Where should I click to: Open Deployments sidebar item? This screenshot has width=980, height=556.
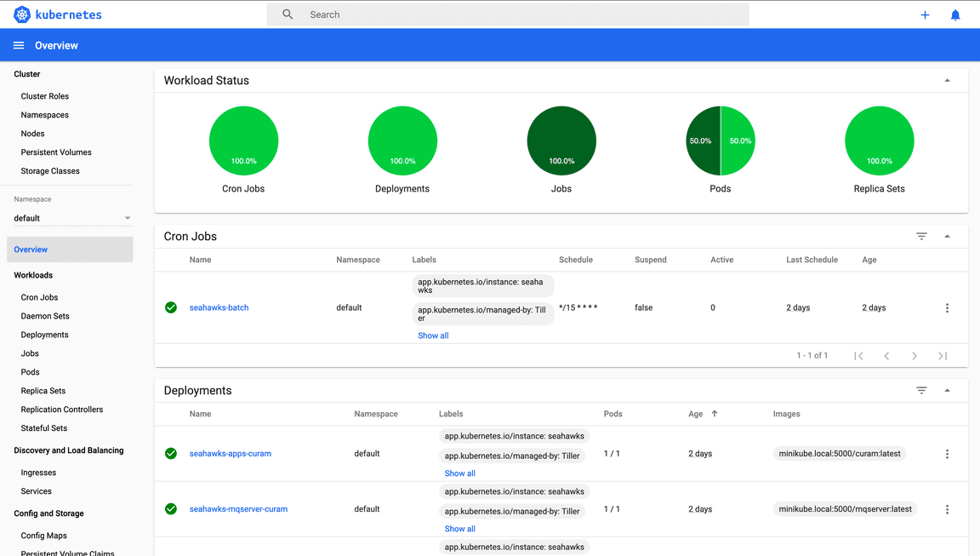(44, 335)
